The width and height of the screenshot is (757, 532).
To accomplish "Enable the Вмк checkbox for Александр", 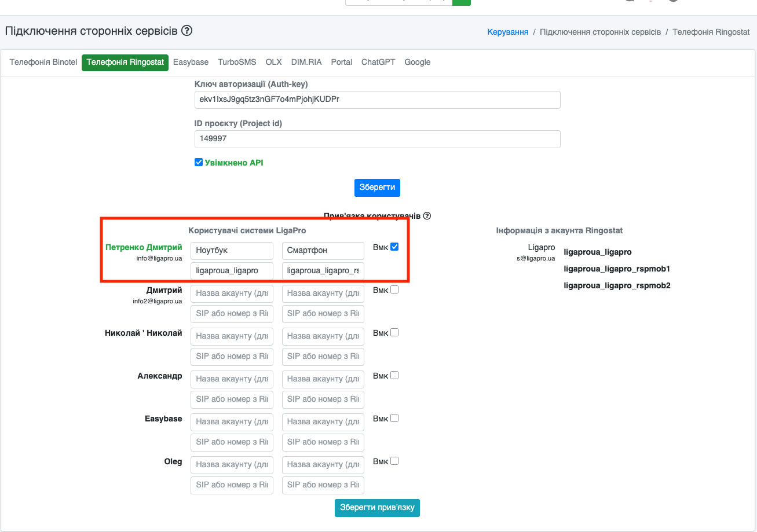I will click(x=394, y=375).
